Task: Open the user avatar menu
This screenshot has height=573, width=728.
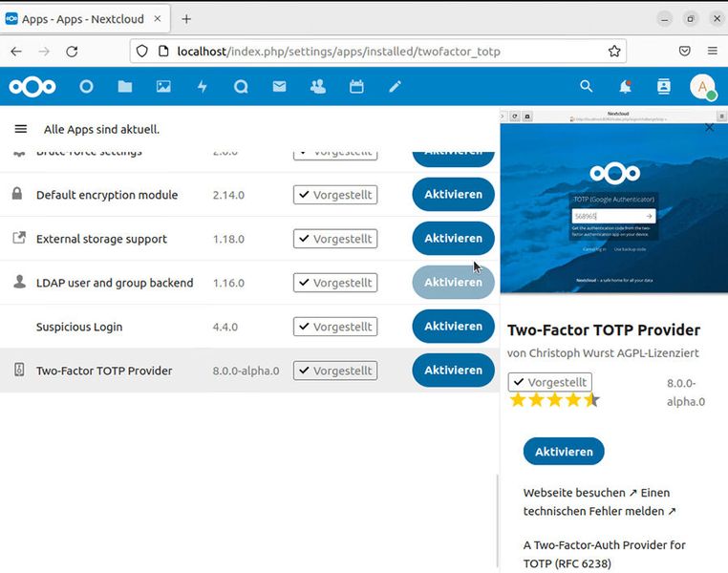Action: pyautogui.click(x=703, y=87)
